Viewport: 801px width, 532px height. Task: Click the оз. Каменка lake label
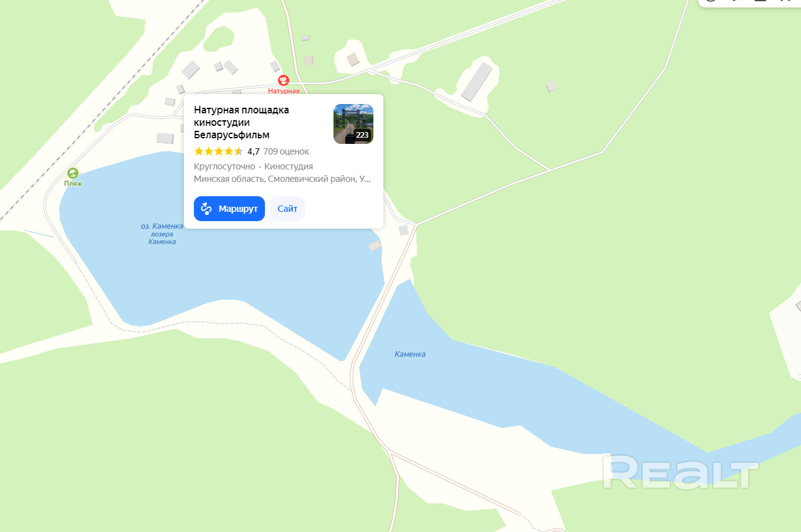click(162, 226)
